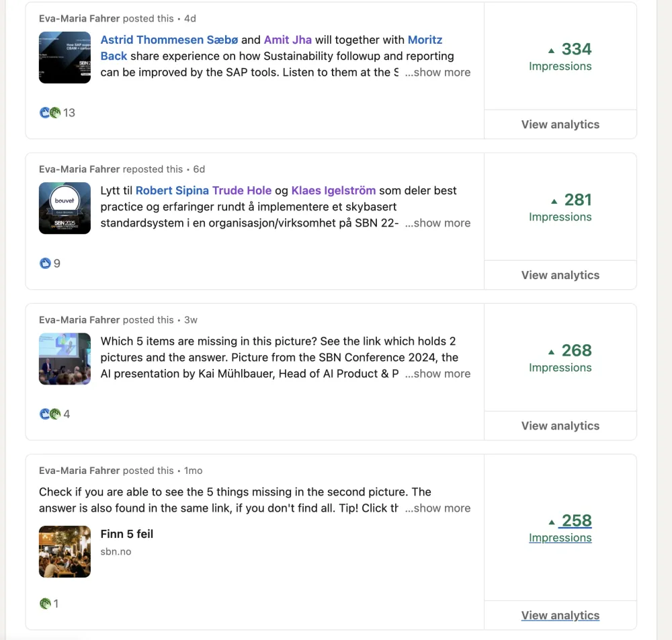The height and width of the screenshot is (640, 672).
Task: Click reaction icons on 5 items missing post
Action: pyautogui.click(x=50, y=414)
